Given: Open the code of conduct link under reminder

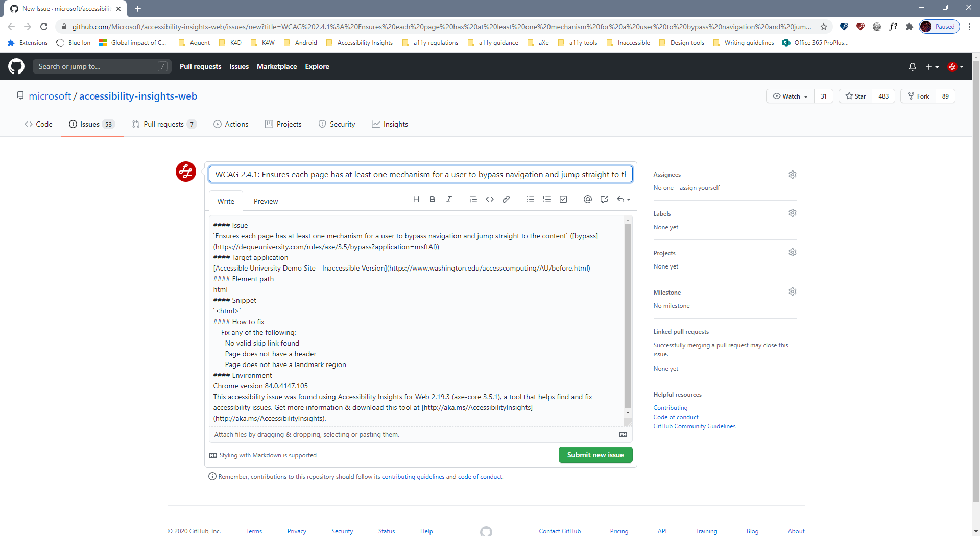Looking at the screenshot, I should [x=480, y=477].
